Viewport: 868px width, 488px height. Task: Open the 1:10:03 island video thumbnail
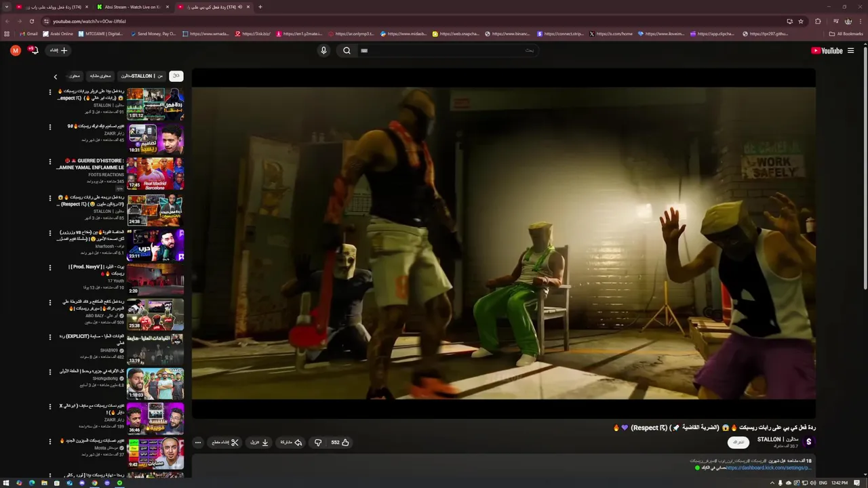155,384
